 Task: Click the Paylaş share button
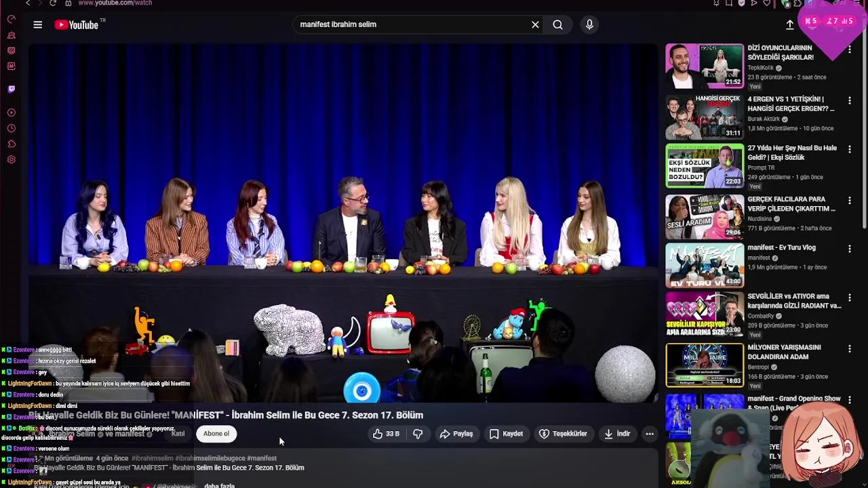(456, 434)
